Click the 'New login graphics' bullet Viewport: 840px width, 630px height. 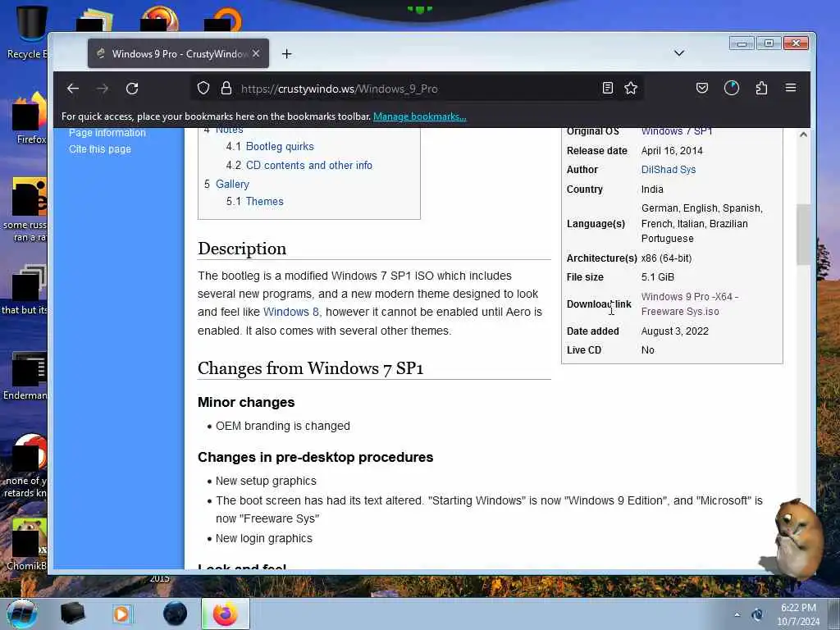(263, 538)
